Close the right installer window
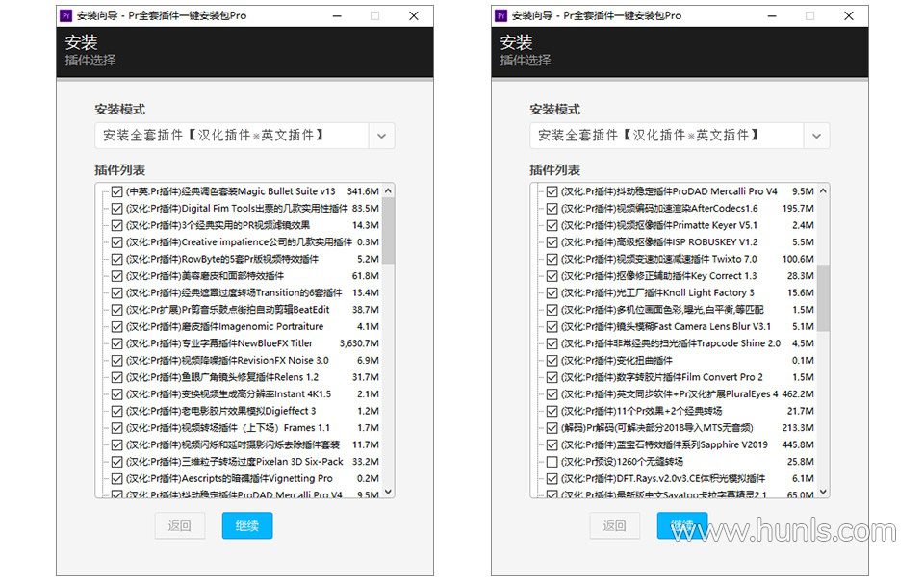The image size is (924, 583). 849,16
